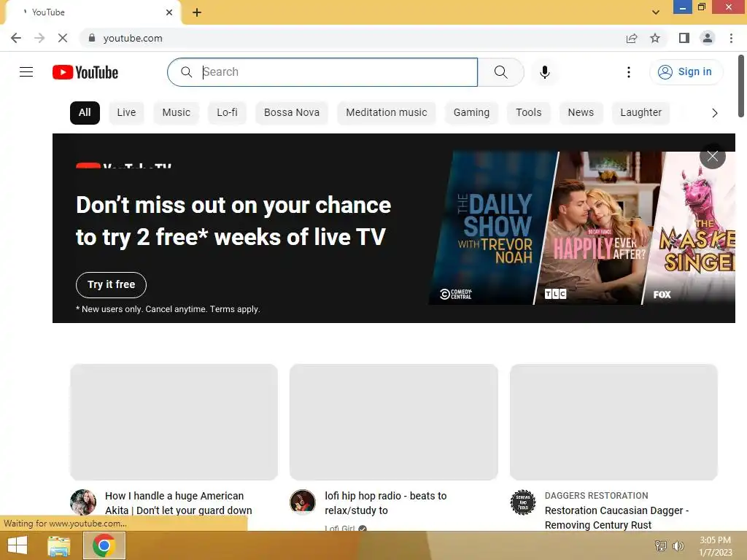Select the Laughter filter chip
Viewport: 747px width, 560px height.
pos(640,113)
